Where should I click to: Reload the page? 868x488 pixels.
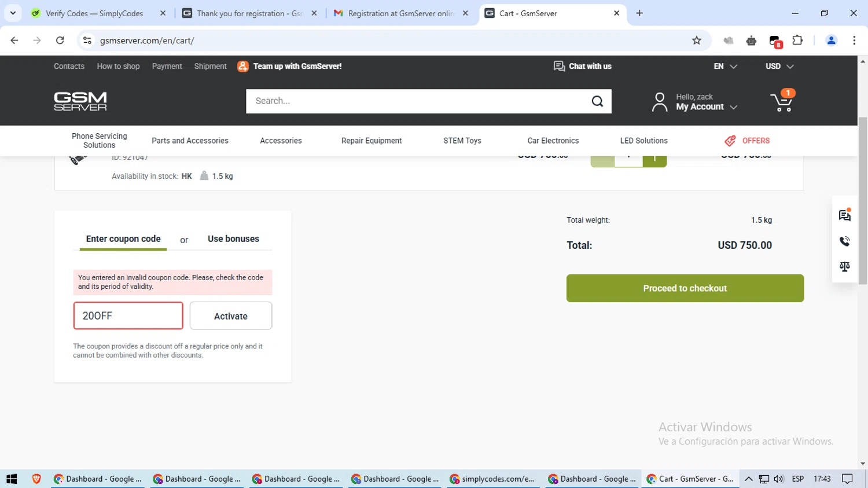(x=60, y=41)
